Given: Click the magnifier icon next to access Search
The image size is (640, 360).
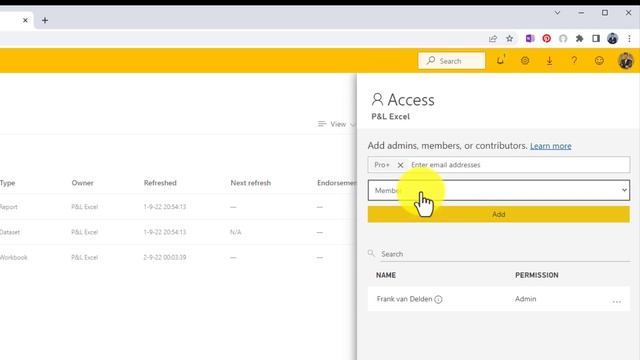Looking at the screenshot, I should pyautogui.click(x=371, y=253).
